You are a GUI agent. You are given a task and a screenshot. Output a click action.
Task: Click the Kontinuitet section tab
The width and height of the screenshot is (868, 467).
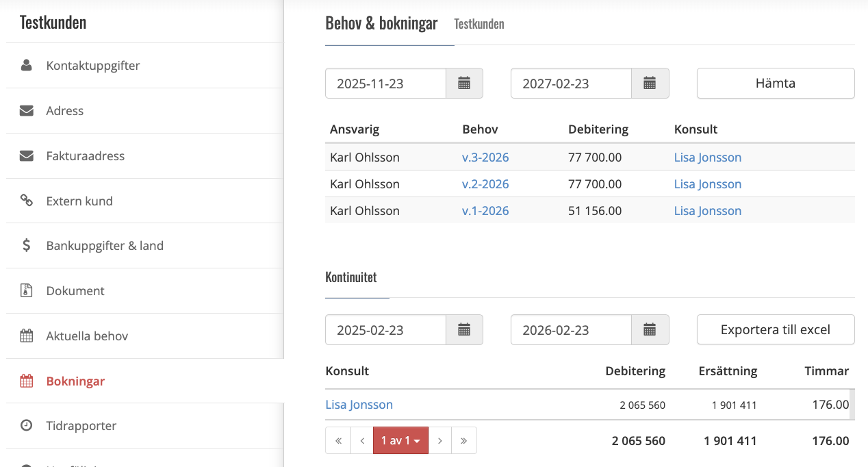[351, 277]
